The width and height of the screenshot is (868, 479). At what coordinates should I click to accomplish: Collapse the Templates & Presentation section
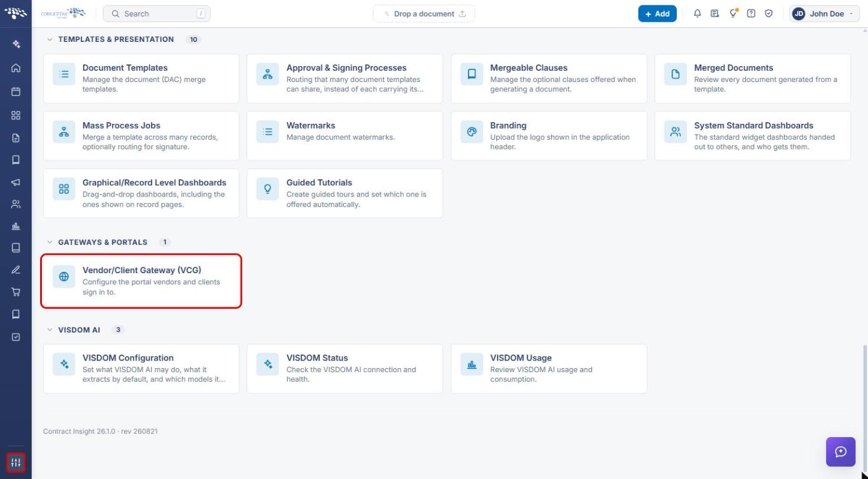click(x=50, y=40)
